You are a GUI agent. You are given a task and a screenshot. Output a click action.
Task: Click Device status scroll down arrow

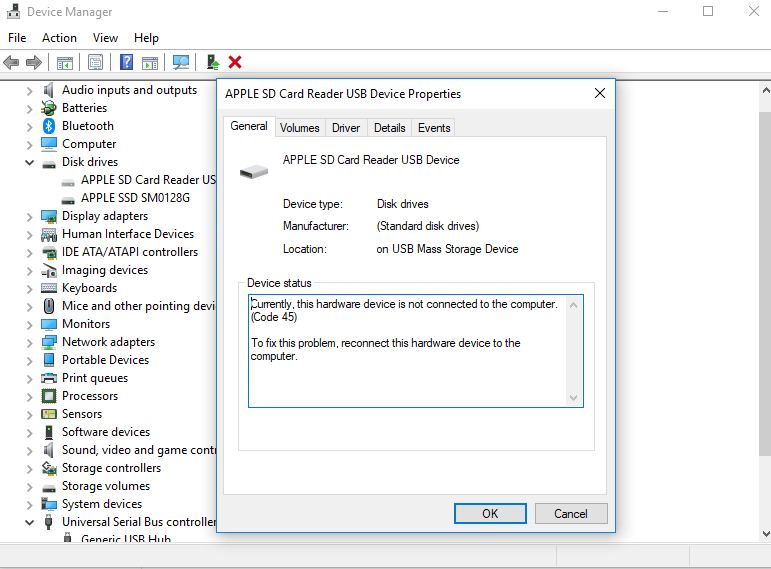click(x=573, y=397)
